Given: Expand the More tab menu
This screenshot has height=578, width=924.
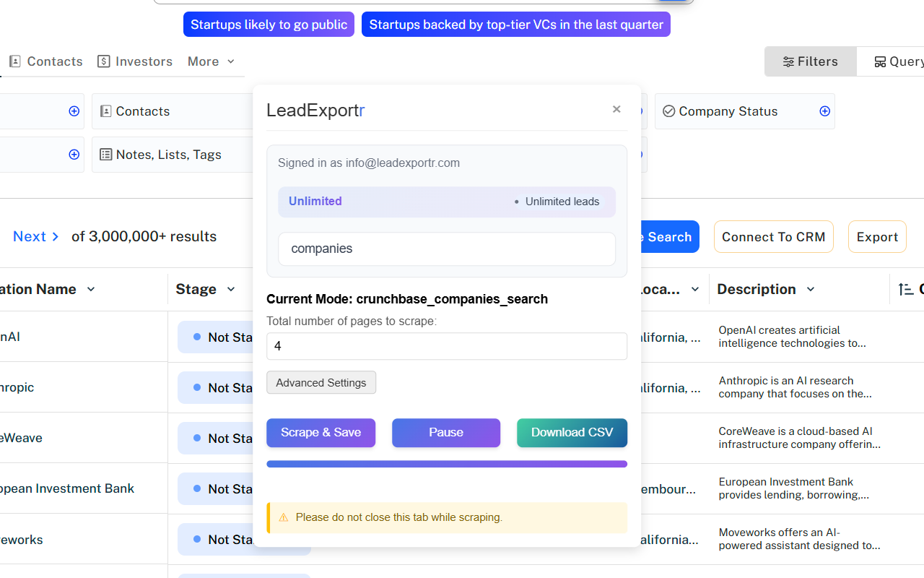Looking at the screenshot, I should click(x=211, y=61).
